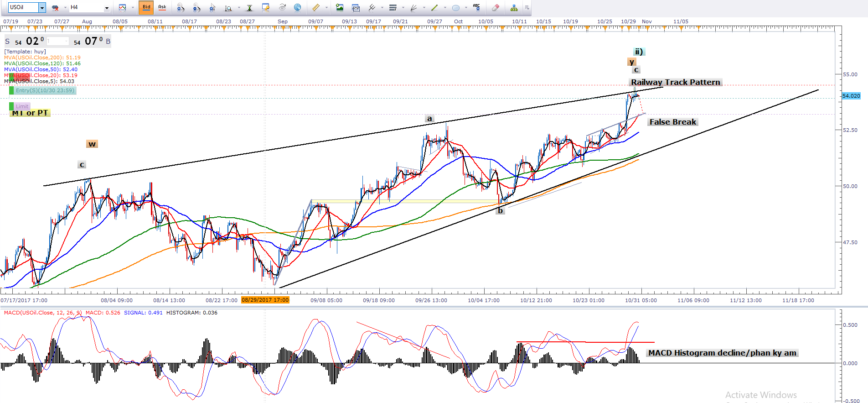Viewport: 868px width, 403px height.
Task: Click the Railway Track Pattern label
Action: (675, 82)
